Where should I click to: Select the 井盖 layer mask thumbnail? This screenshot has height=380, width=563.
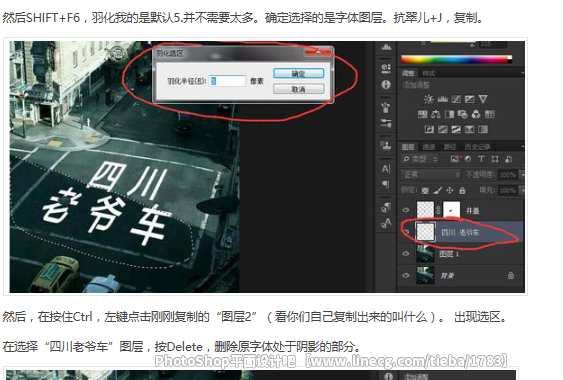coord(452,210)
